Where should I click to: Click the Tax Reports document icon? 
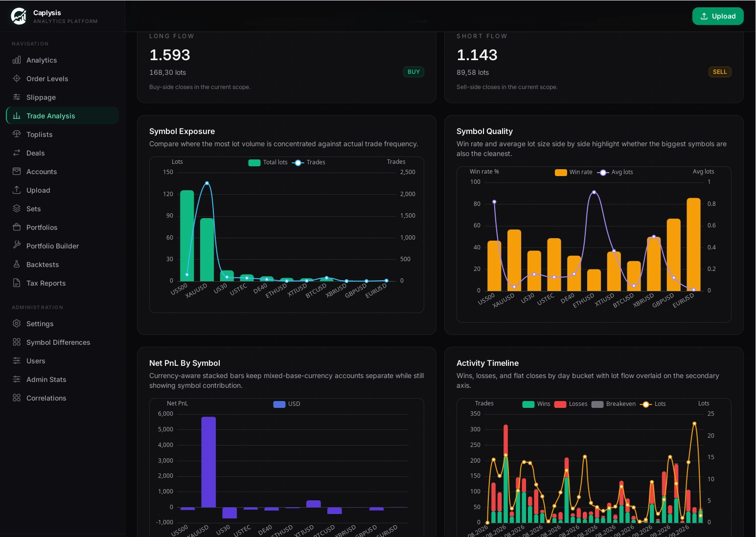coord(17,283)
